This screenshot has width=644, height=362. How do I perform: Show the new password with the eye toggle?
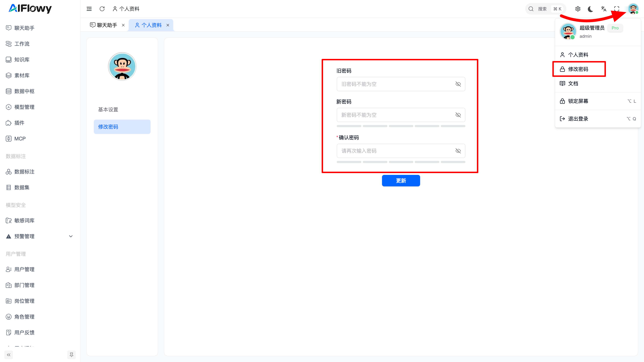(x=458, y=115)
